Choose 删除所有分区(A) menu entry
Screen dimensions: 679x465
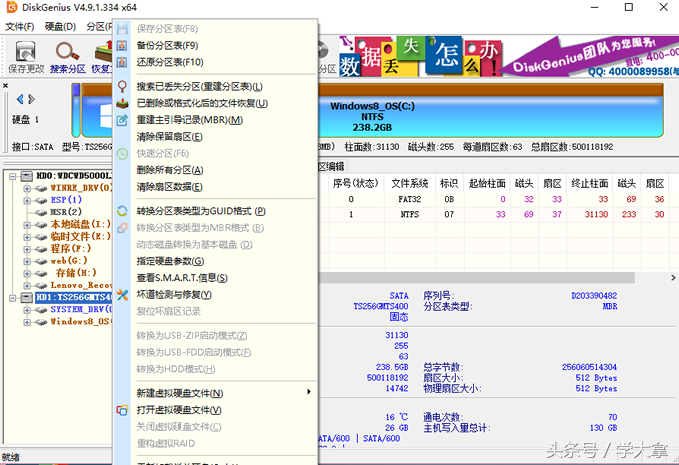click(216, 170)
